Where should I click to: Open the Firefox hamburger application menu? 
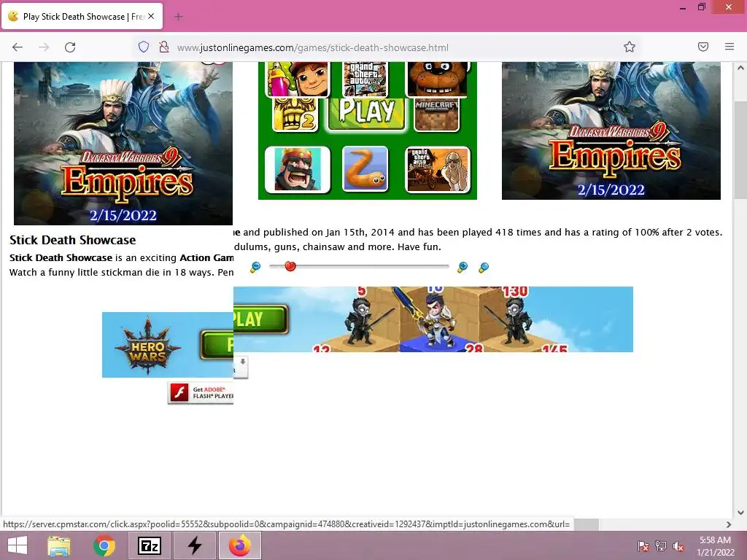pos(729,47)
